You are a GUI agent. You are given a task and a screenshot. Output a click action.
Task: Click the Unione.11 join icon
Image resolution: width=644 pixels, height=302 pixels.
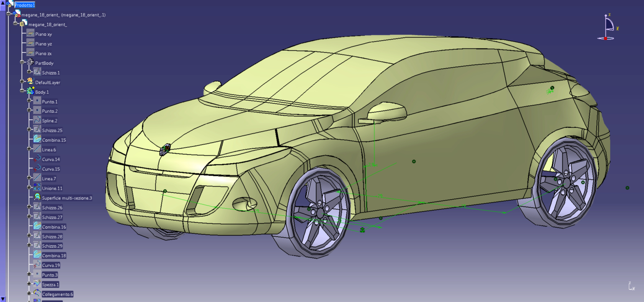pos(37,187)
